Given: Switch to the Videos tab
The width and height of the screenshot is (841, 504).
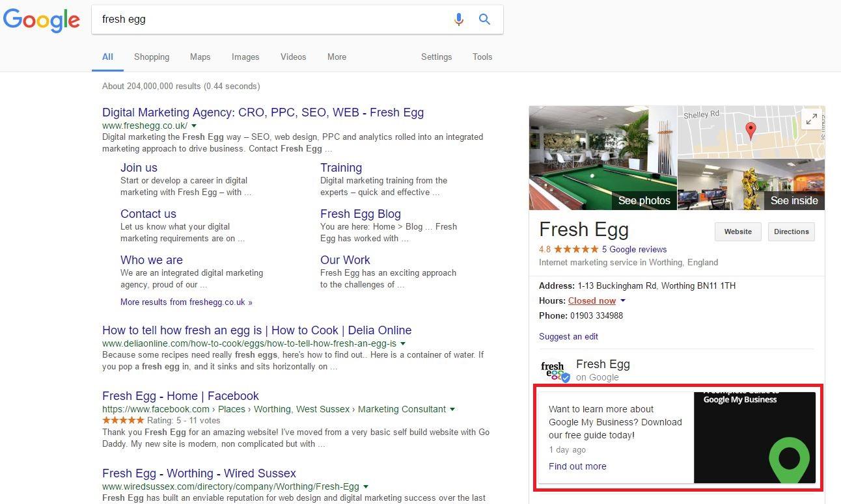Looking at the screenshot, I should (293, 57).
